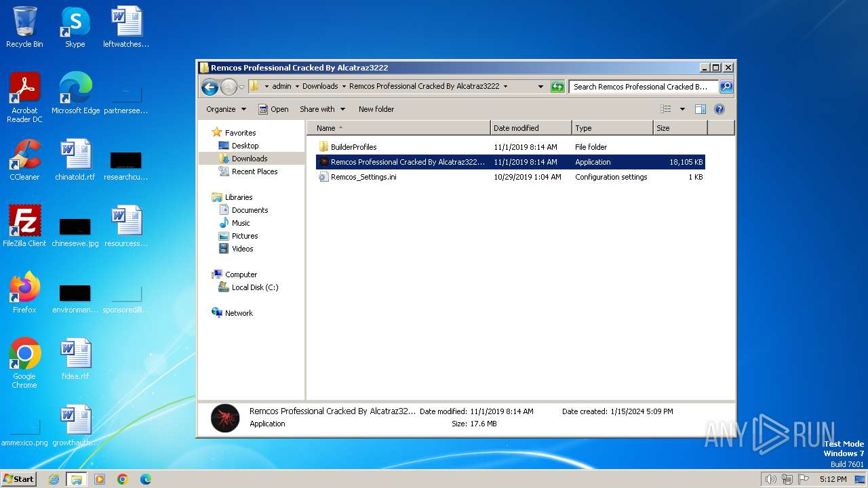Viewport: 868px width, 488px height.
Task: Expand address bar dropdown after Downloads
Action: point(344,87)
